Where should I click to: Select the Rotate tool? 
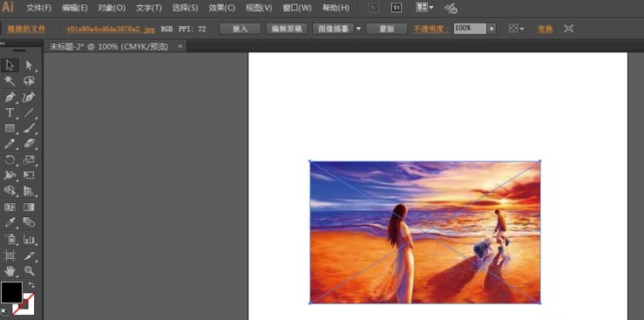click(10, 160)
